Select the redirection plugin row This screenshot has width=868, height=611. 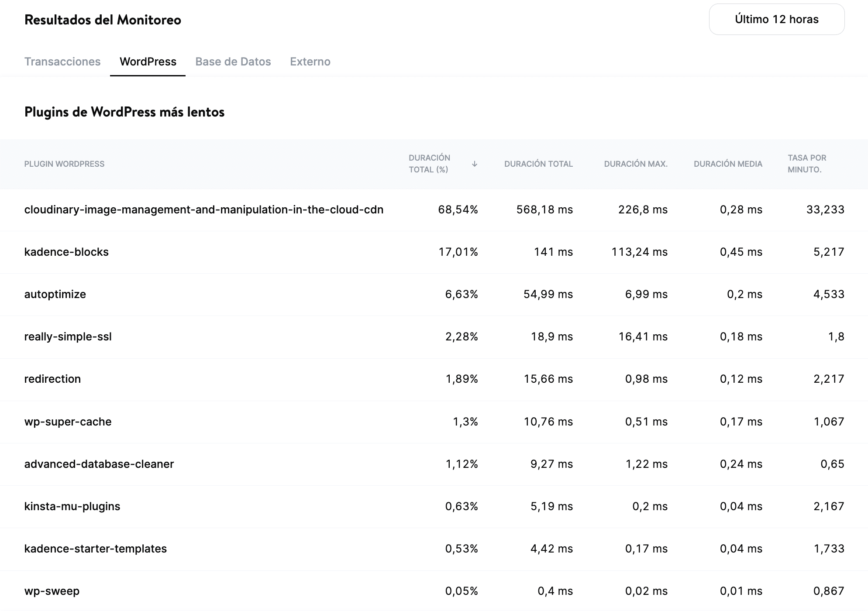pos(52,379)
